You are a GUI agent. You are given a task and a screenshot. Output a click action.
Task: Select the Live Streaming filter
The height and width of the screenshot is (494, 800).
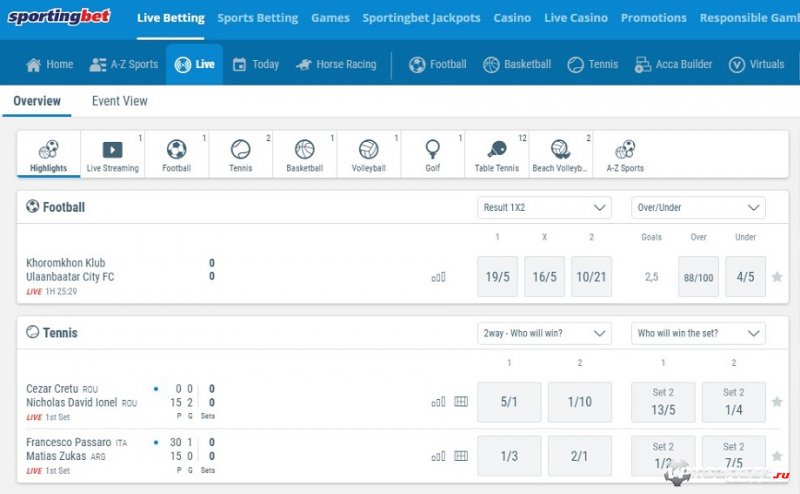pos(113,155)
